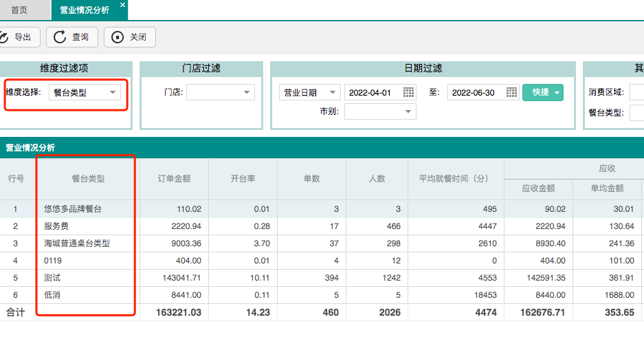
Task: Expand the 营业日期 type dropdown
Action: tap(333, 92)
